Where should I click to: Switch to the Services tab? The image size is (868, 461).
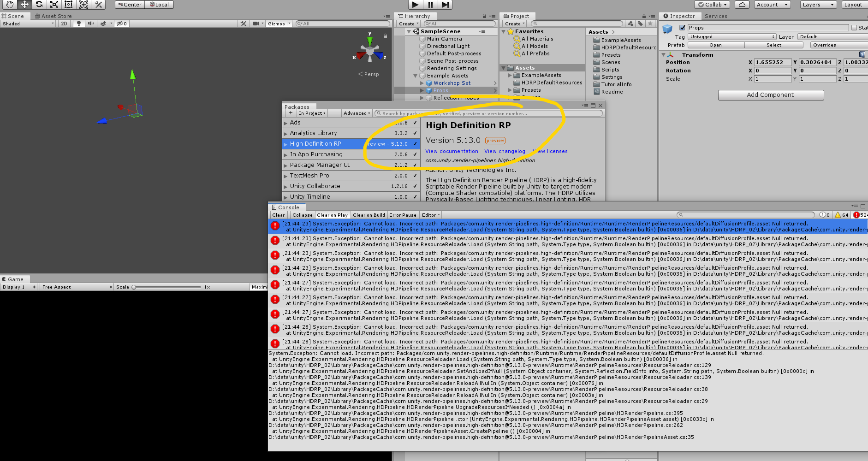pos(715,16)
